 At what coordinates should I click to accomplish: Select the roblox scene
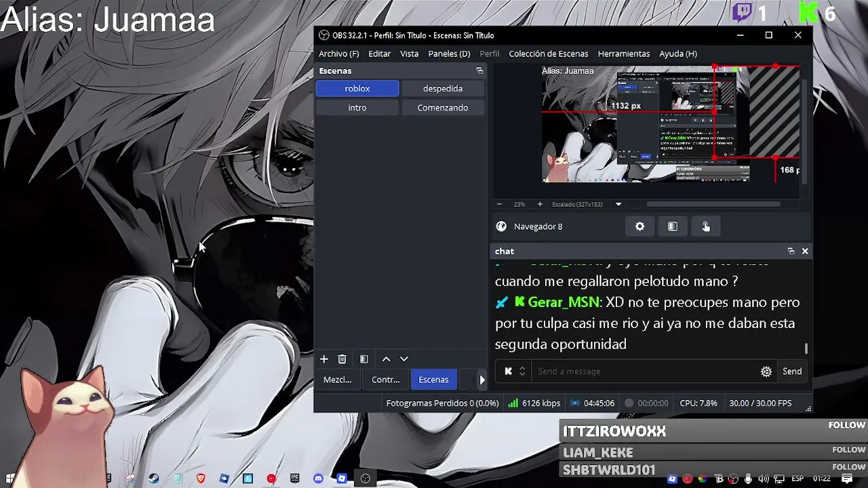(357, 89)
